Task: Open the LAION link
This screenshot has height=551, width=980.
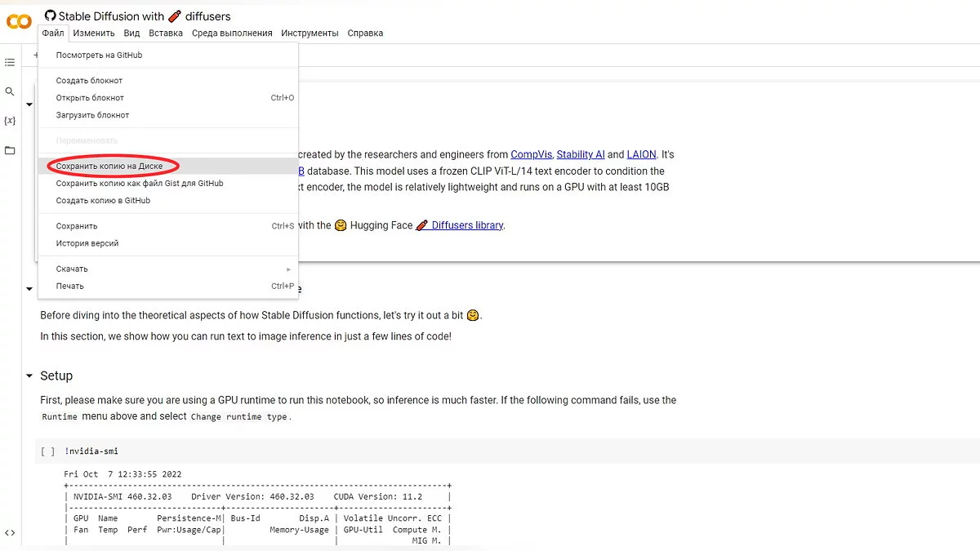Action: 641,154
